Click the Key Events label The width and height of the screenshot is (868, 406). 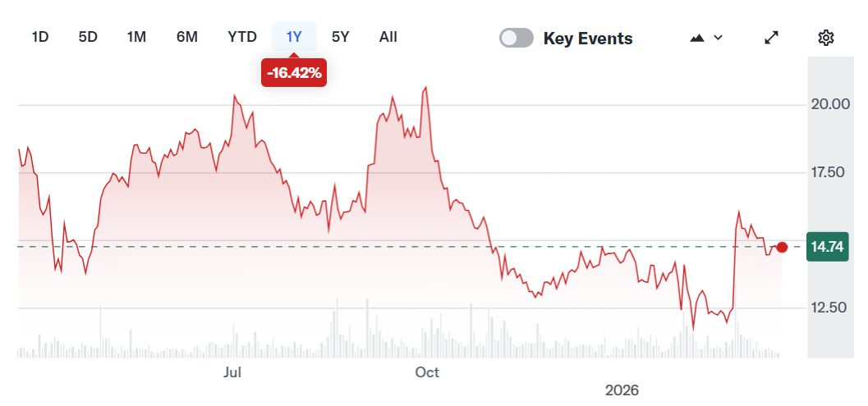588,38
